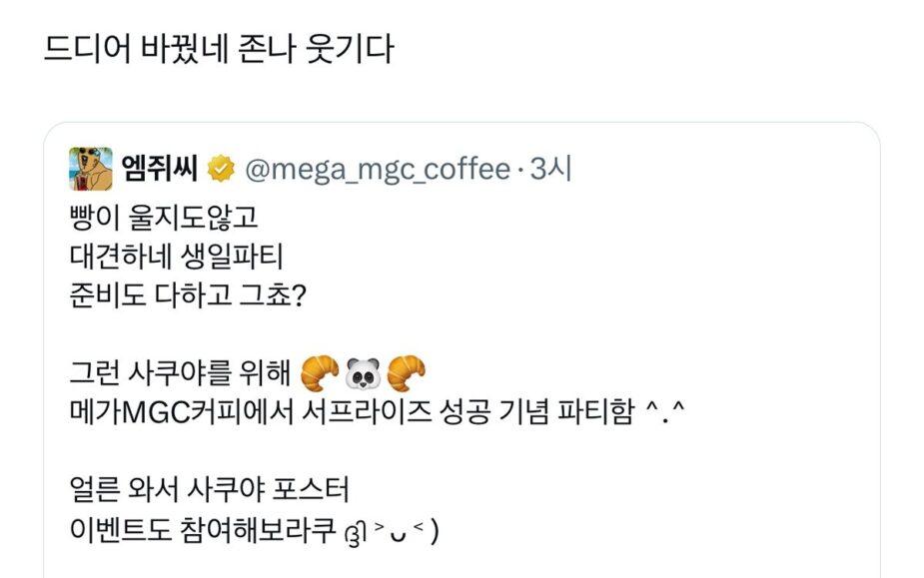The width and height of the screenshot is (924, 578).
Task: Click the 3시 timestamp
Action: (x=550, y=171)
